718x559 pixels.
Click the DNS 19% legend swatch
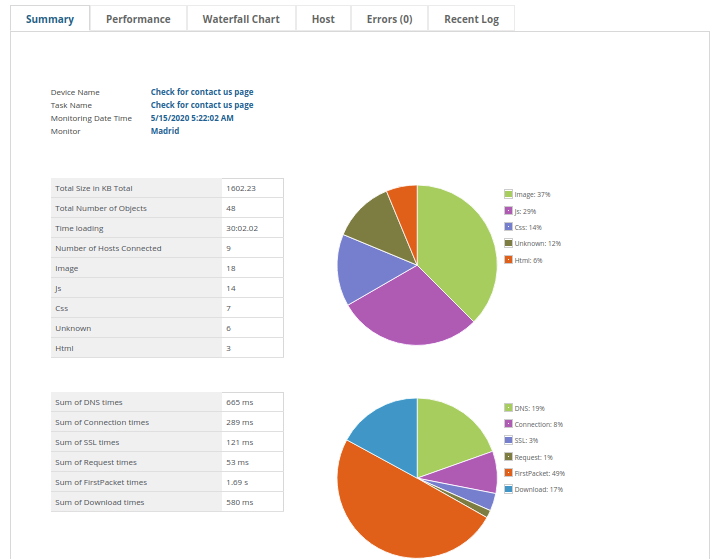click(x=508, y=408)
